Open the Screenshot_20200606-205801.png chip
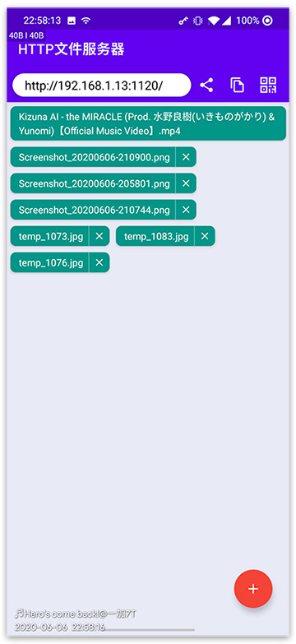 [93, 183]
